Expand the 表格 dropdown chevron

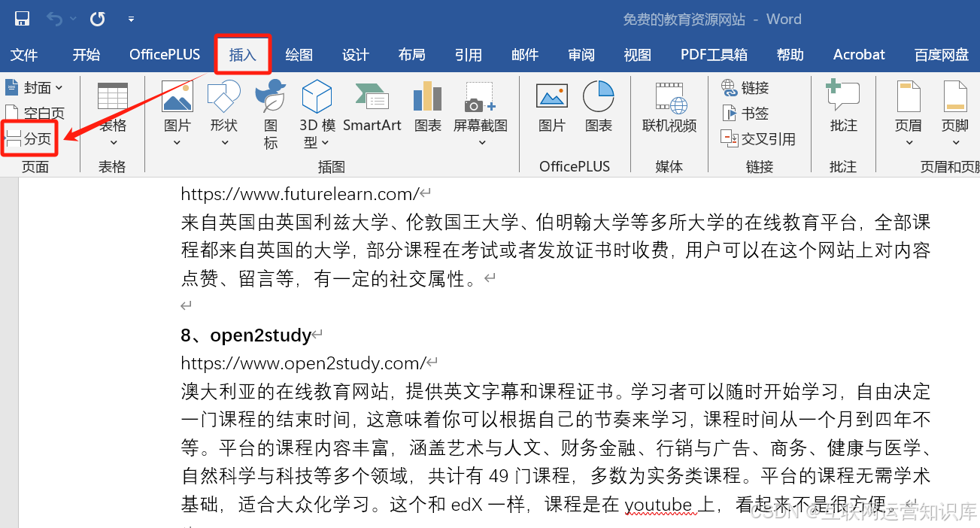114,142
